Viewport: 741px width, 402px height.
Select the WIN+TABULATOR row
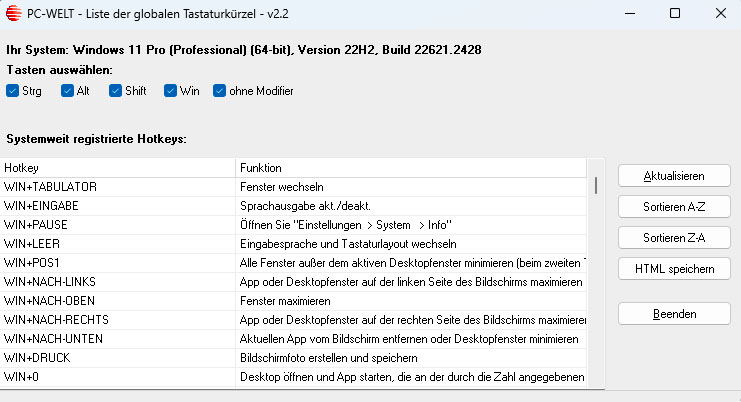293,187
